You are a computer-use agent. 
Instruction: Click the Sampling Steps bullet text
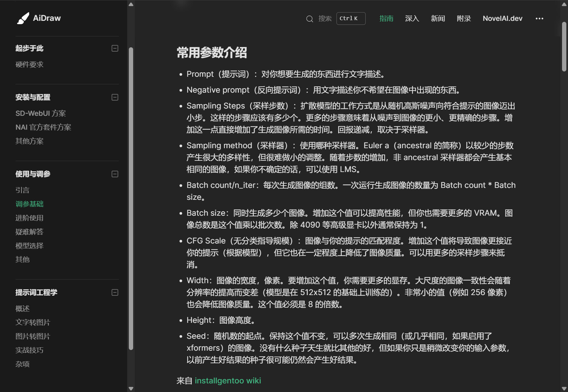(x=351, y=118)
